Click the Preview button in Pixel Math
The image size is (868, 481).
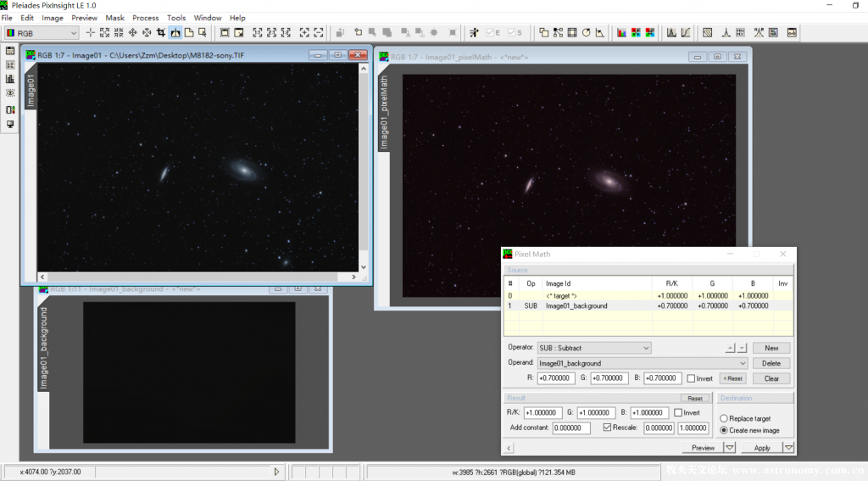(703, 448)
